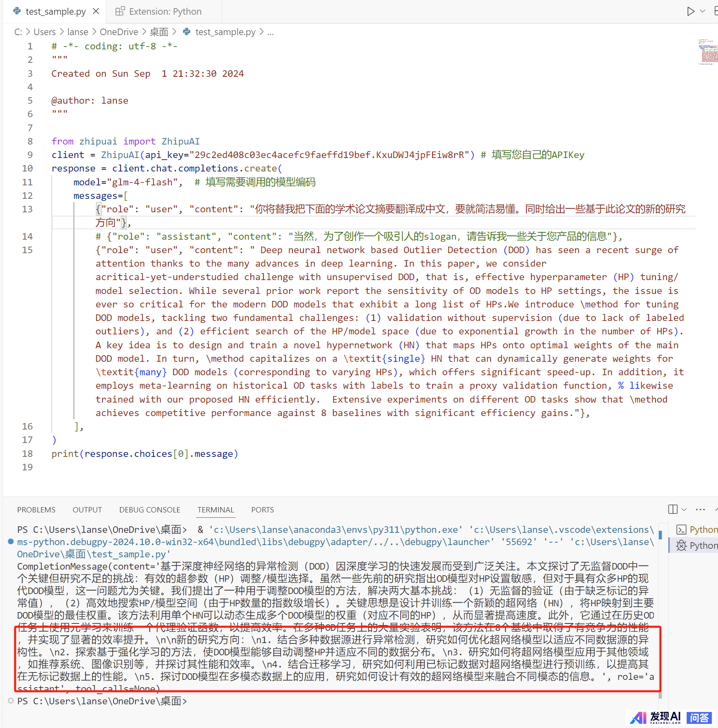Click the code minimap preview
Image resolution: width=718 pixels, height=728 pixels.
[x=708, y=52]
